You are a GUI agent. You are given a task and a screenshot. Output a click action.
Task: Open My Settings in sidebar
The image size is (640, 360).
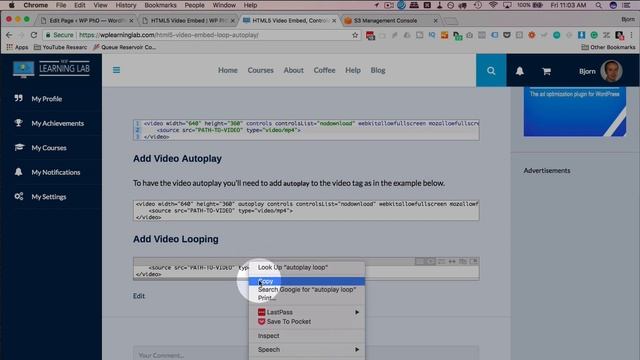[49, 197]
